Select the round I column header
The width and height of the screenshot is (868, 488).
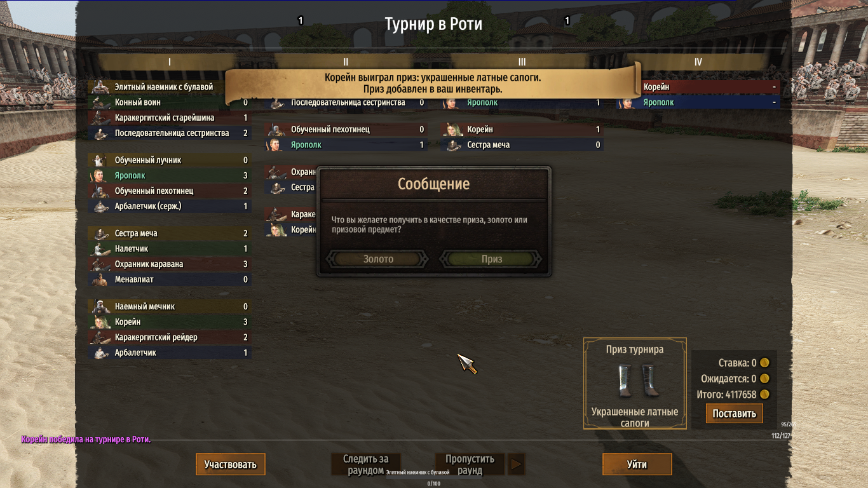point(170,62)
